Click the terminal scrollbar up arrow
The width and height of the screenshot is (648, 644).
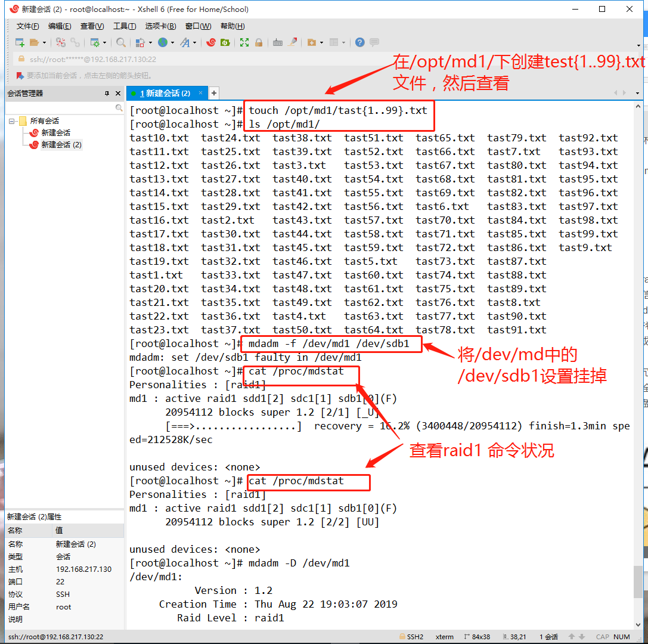638,107
